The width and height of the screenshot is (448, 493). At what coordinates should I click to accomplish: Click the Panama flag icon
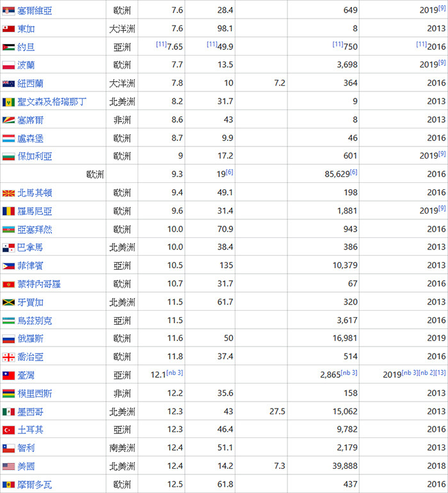(8, 247)
